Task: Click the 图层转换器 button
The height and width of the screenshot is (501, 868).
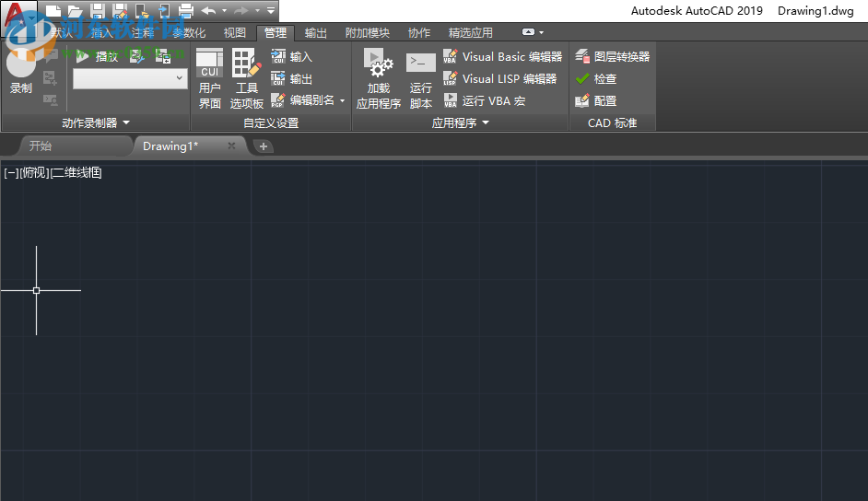Action: [612, 56]
